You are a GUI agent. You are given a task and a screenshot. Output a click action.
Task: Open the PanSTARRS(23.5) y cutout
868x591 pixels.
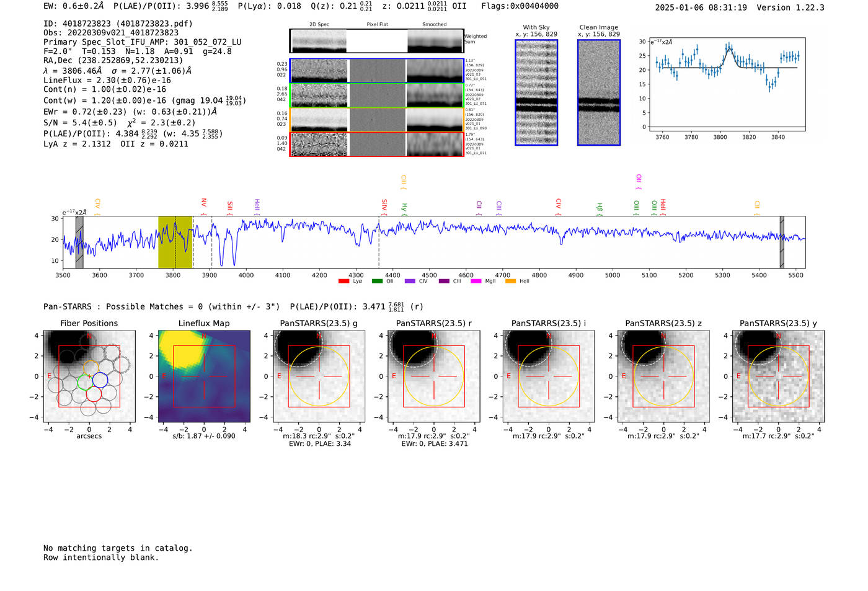[x=779, y=376]
